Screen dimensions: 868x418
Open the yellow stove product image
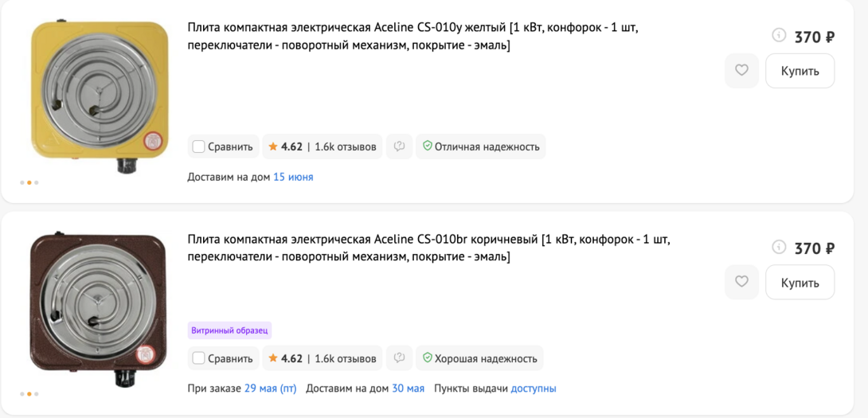coord(100,96)
